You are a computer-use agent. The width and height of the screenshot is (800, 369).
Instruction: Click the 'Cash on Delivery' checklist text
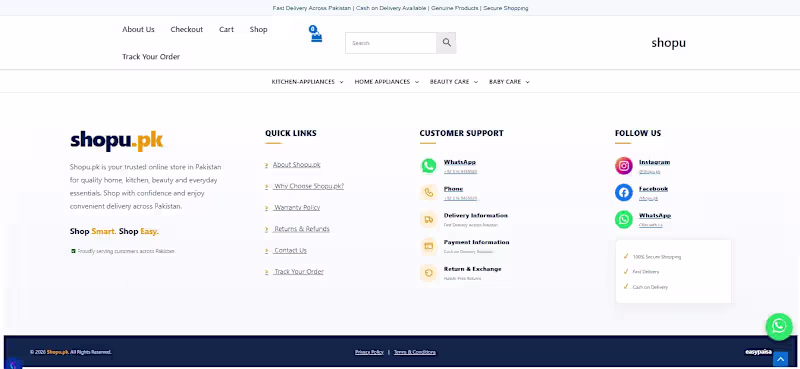650,287
